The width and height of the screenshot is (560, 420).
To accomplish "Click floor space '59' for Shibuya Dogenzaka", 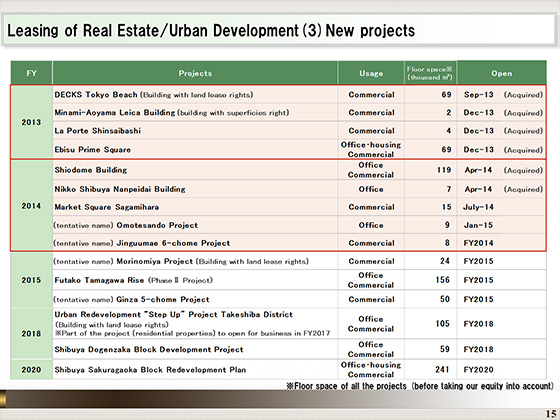I will point(445,349).
